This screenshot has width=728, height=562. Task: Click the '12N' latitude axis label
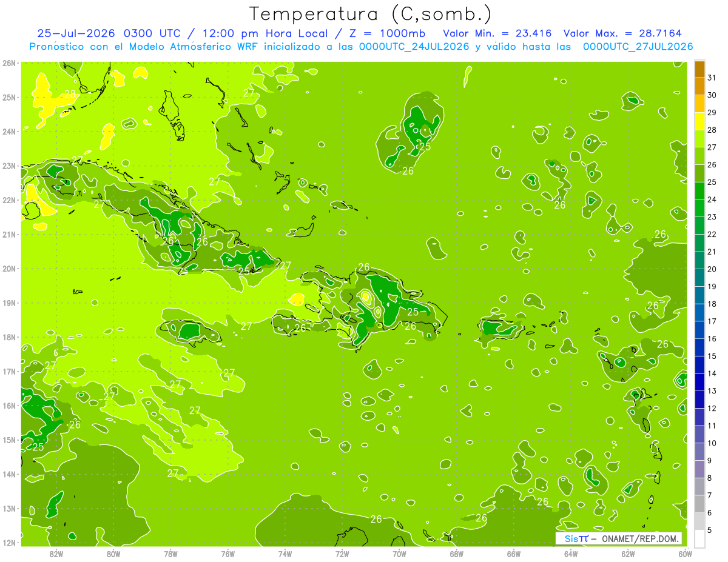point(8,543)
